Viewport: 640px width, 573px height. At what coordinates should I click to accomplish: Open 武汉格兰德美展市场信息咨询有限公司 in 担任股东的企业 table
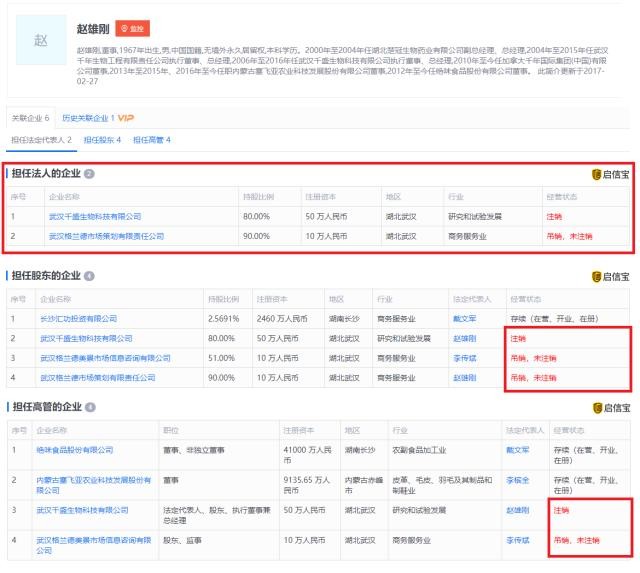pyautogui.click(x=98, y=358)
